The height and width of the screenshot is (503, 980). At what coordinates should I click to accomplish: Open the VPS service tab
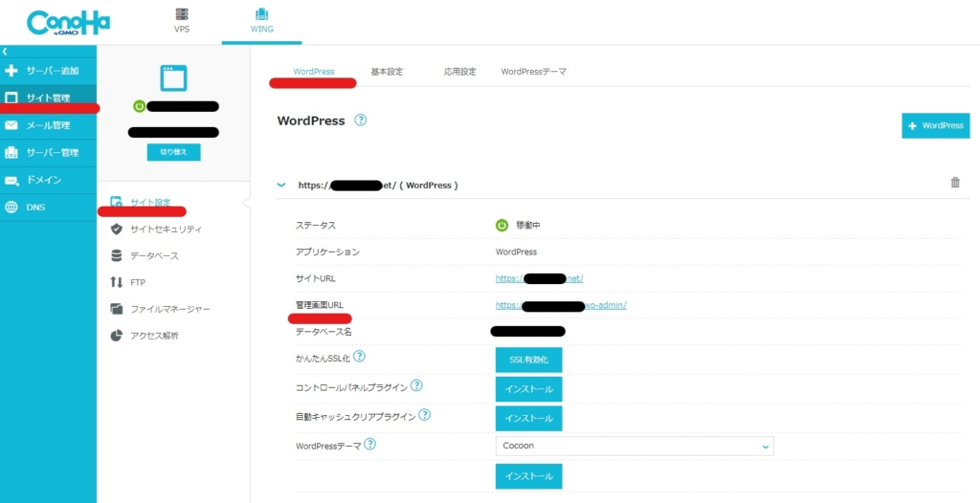point(182,21)
